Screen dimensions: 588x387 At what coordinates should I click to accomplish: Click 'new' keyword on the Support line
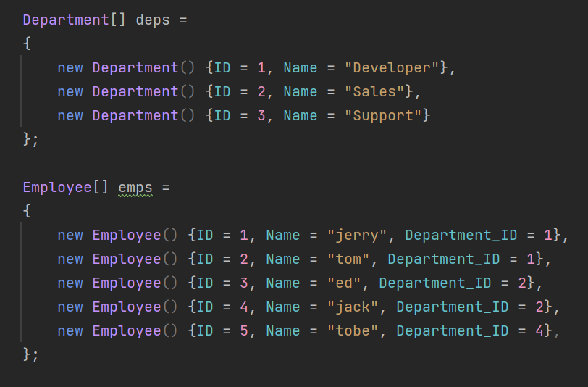click(x=70, y=116)
